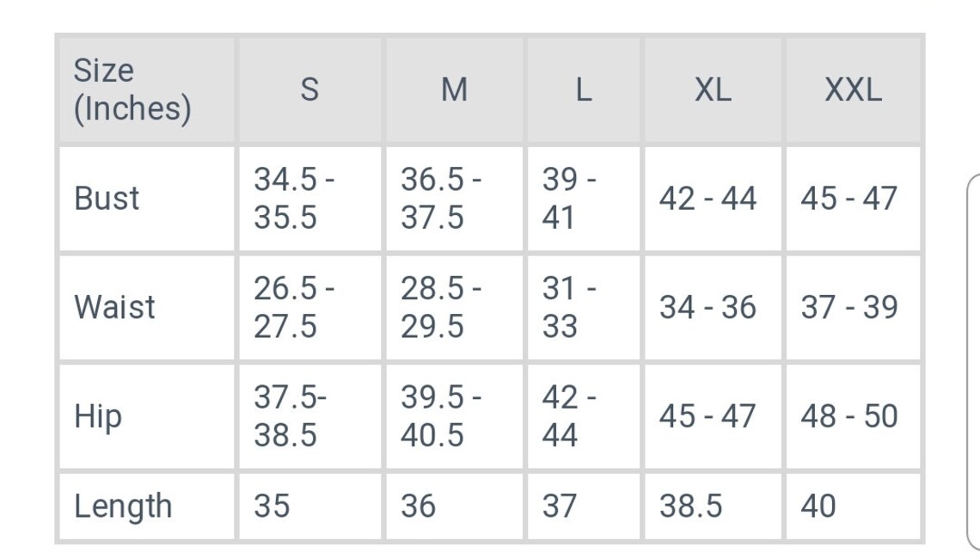Click the 28.5 - 29.5 waist cell
Viewport: 980px width, 559px height.
455,308
